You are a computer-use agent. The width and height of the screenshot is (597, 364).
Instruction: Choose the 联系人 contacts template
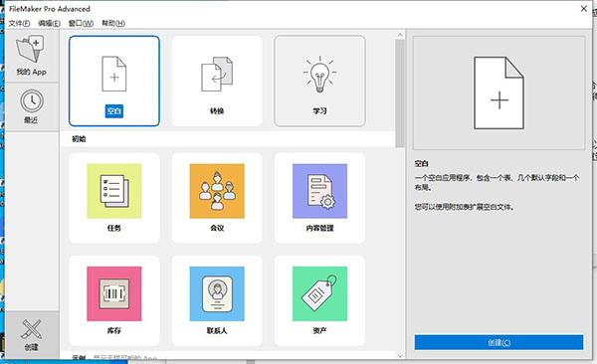[x=217, y=300]
